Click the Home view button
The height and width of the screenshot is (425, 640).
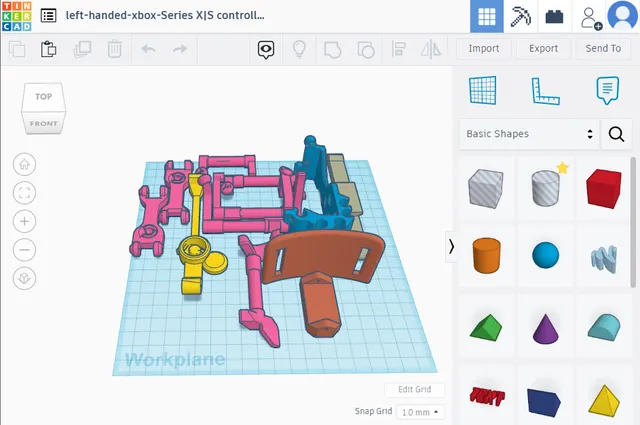point(24,165)
